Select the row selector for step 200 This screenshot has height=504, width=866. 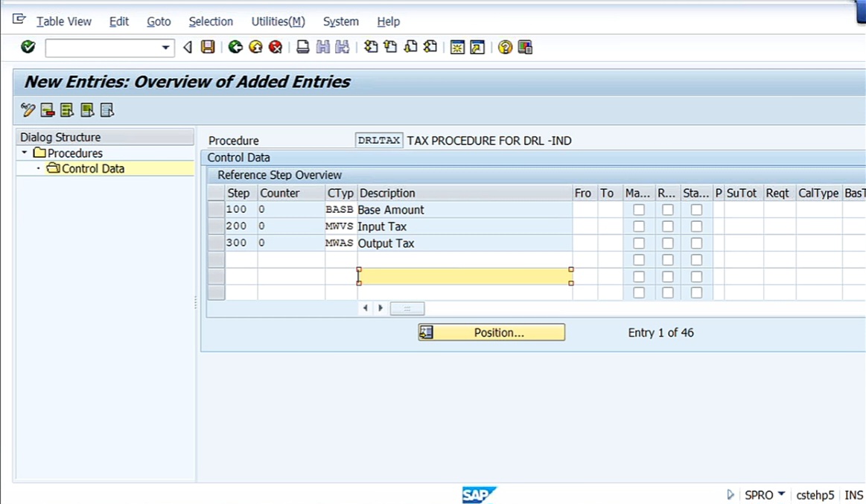(216, 226)
